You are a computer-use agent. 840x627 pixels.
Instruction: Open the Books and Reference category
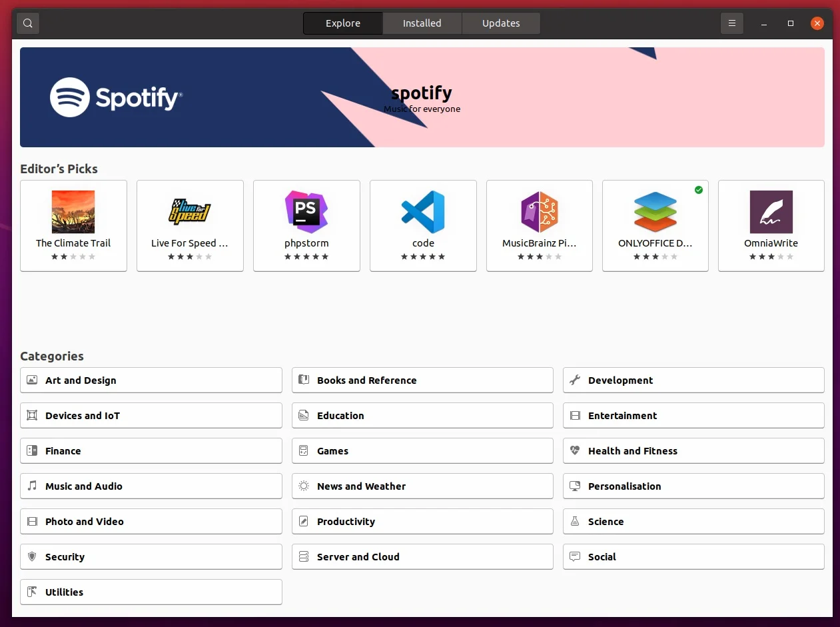click(x=422, y=380)
